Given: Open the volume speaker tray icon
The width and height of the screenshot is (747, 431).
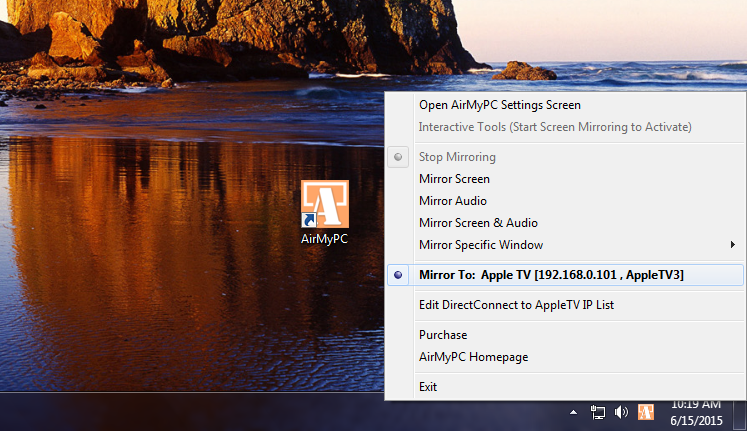Looking at the screenshot, I should [621, 412].
